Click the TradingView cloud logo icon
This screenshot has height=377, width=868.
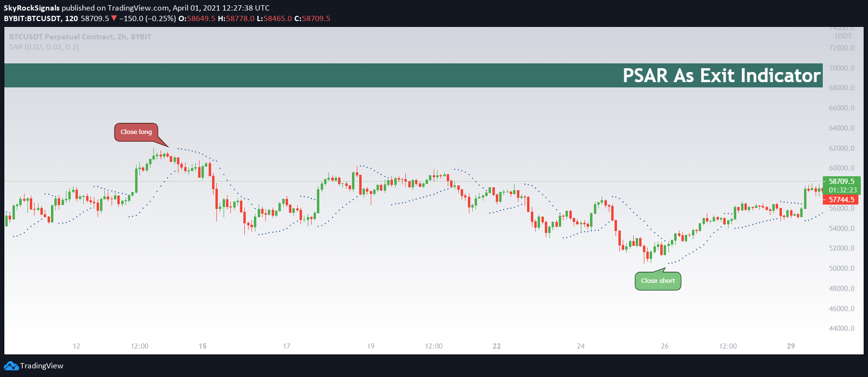(x=11, y=366)
